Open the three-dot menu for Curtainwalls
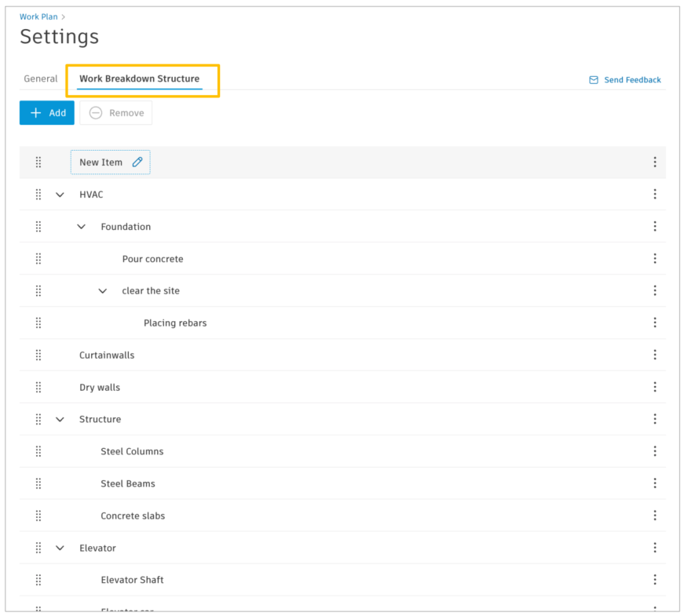The image size is (684, 616). tap(655, 355)
